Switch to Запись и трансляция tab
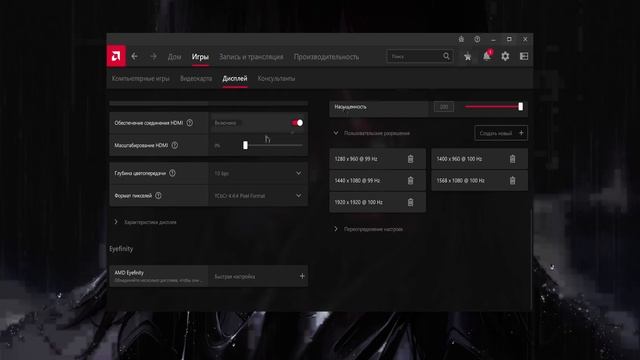This screenshot has height=360, width=640. click(x=251, y=57)
